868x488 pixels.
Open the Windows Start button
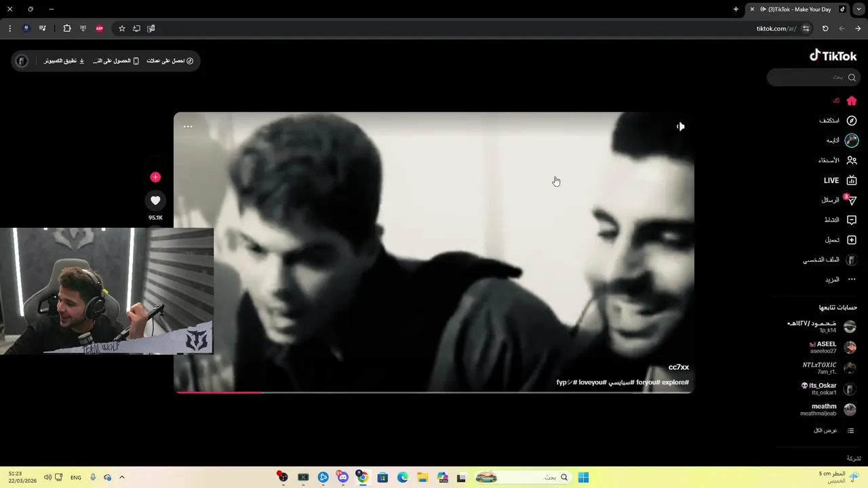point(583,477)
